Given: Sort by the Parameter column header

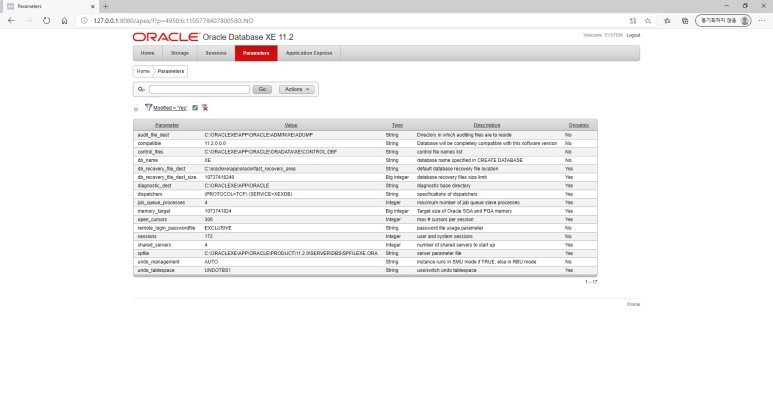Looking at the screenshot, I should (x=167, y=125).
